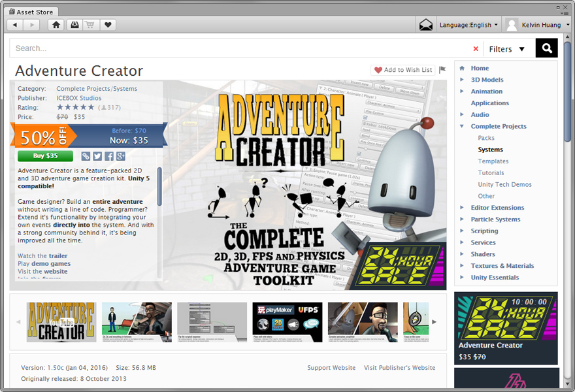Select the Asset Store tab
This screenshot has width=575, height=392.
point(31,12)
